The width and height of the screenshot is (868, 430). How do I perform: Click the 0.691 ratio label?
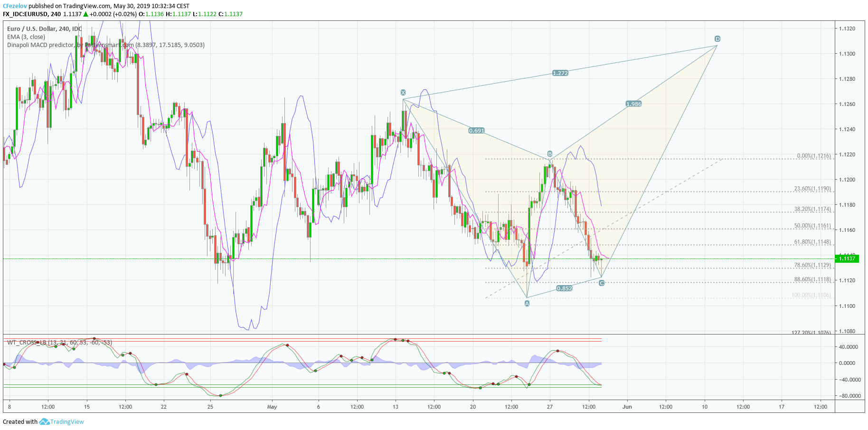(x=476, y=130)
